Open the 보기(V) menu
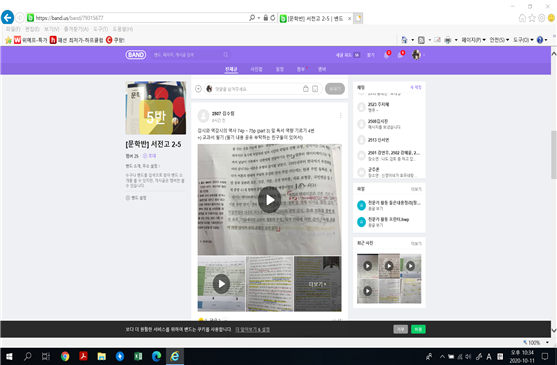The height and width of the screenshot is (365, 557). point(52,29)
